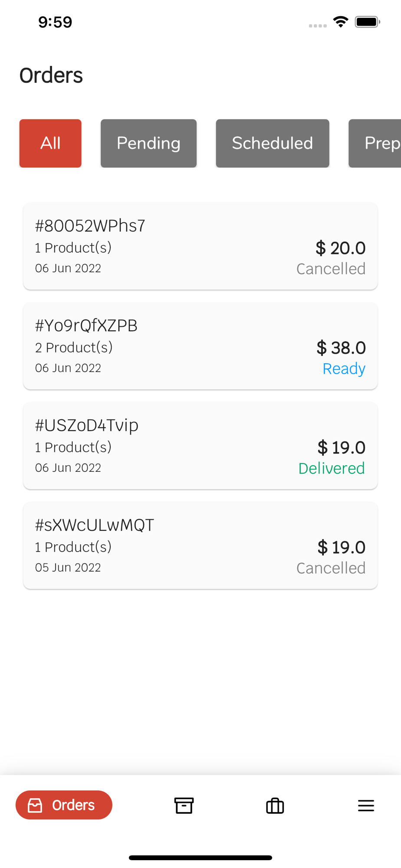Filter orders by Pending
Screen dimensions: 401x868
coord(148,143)
